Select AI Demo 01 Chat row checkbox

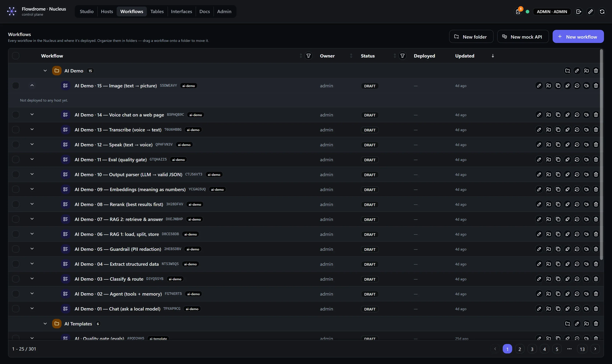coord(16,309)
